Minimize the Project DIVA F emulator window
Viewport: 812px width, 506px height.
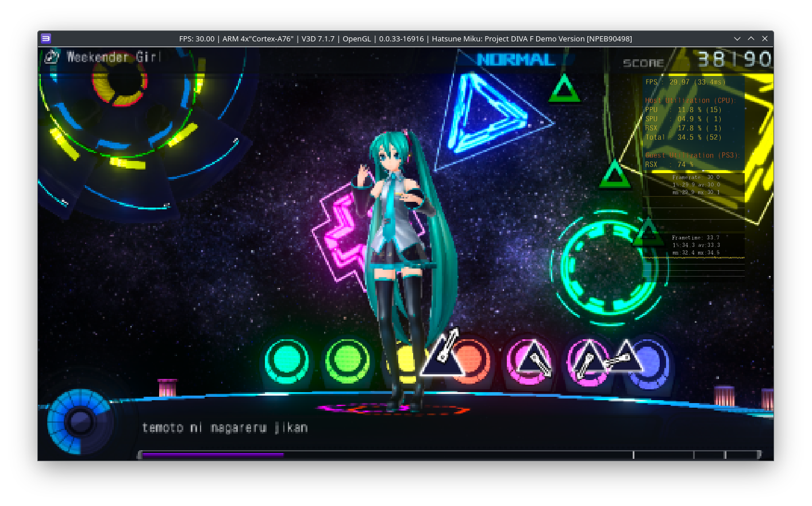pos(737,39)
